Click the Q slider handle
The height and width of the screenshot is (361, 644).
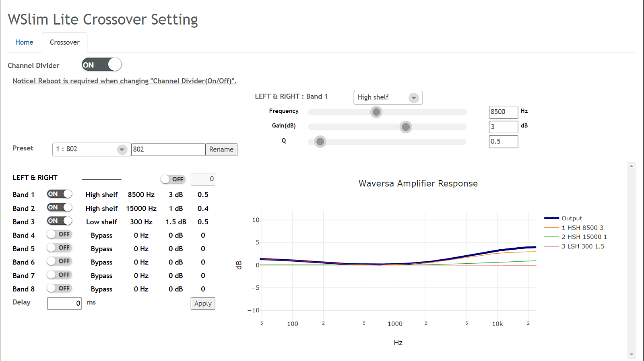(320, 142)
